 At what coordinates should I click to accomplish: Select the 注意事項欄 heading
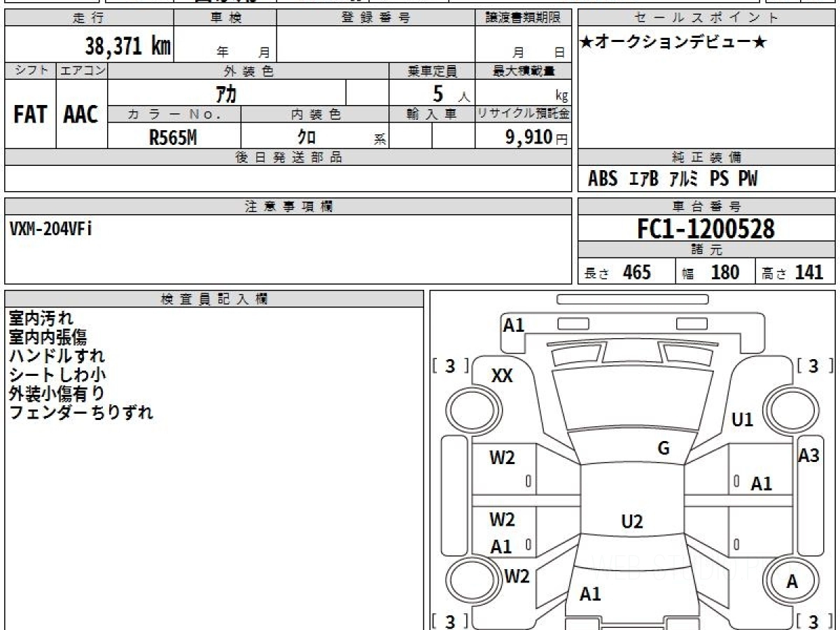288,206
